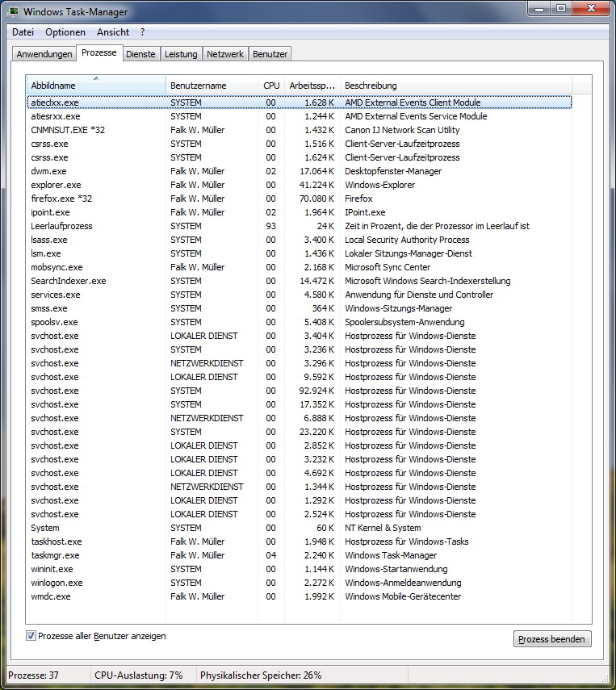The image size is (616, 690).
Task: Click 'Prozesse: 37' in status bar
Action: [x=33, y=675]
